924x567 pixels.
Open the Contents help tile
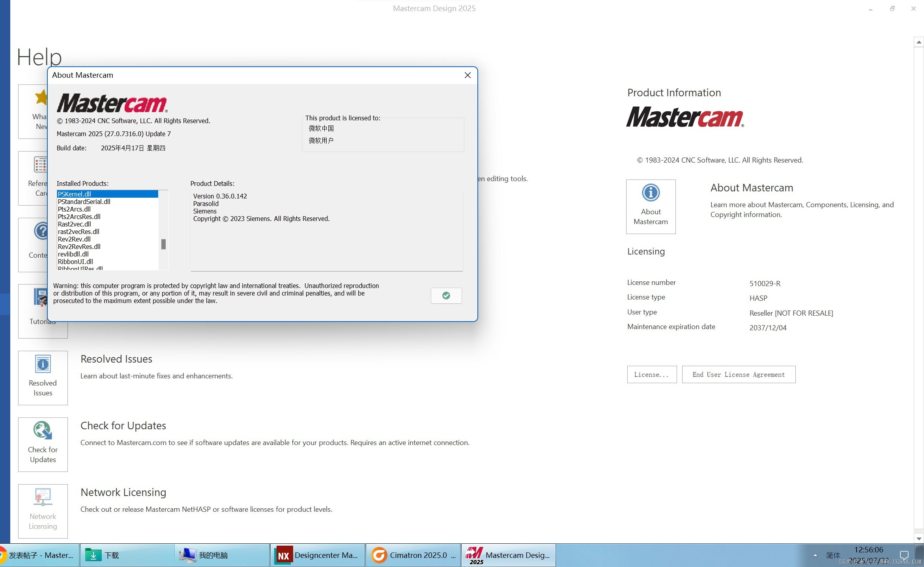click(32, 245)
